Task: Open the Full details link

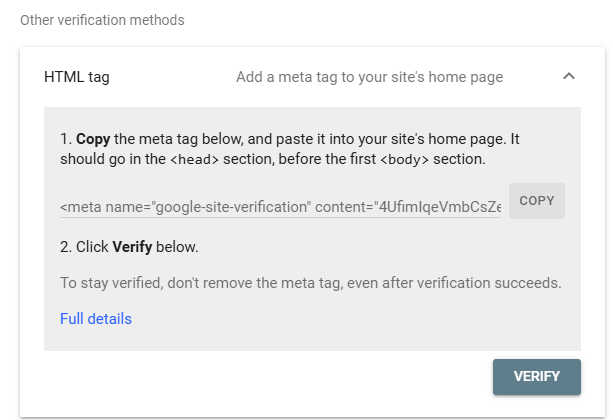Action: 96,319
